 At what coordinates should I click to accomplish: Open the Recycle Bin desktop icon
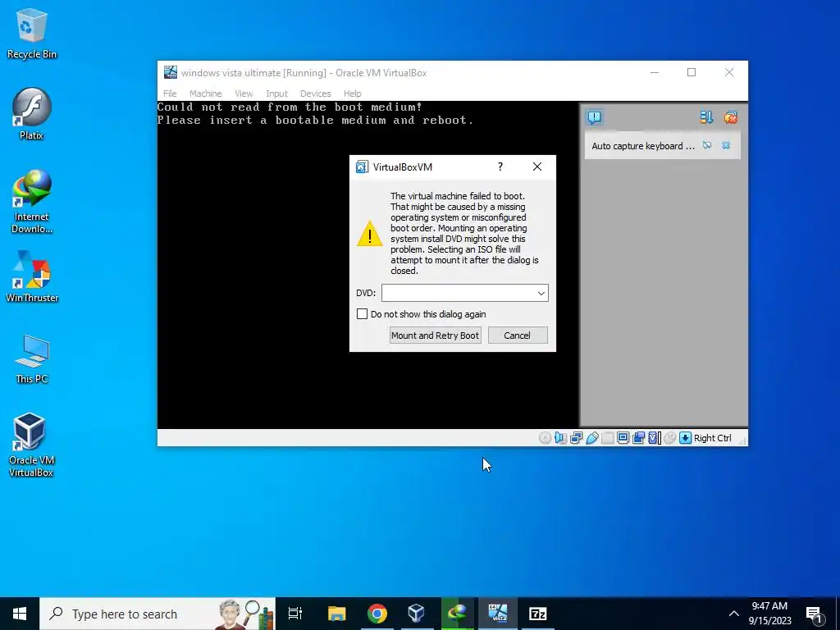[32, 34]
